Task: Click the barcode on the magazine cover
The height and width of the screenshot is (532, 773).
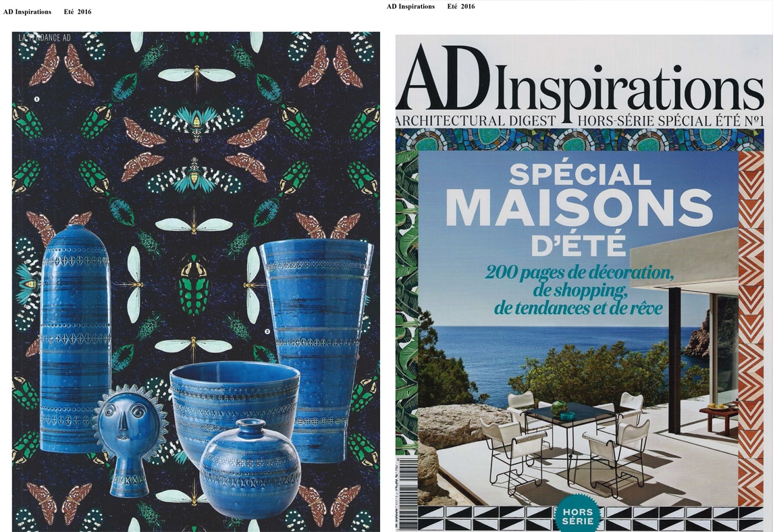Action: pyautogui.click(x=406, y=493)
